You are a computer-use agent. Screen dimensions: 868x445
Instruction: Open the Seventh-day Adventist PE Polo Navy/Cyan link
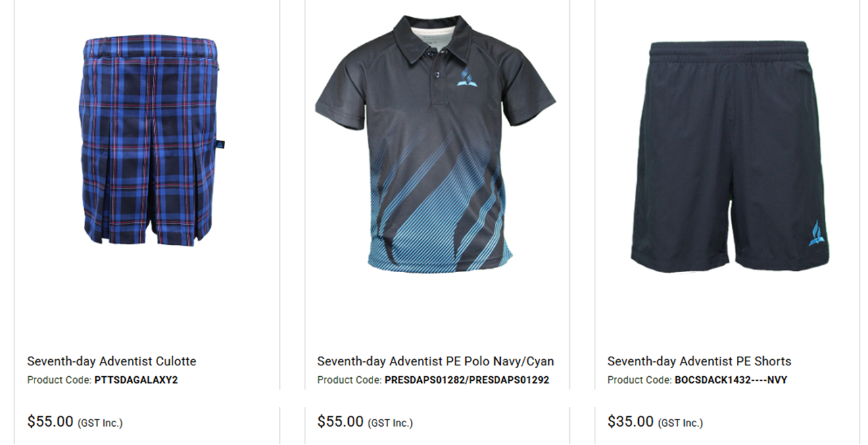(435, 361)
